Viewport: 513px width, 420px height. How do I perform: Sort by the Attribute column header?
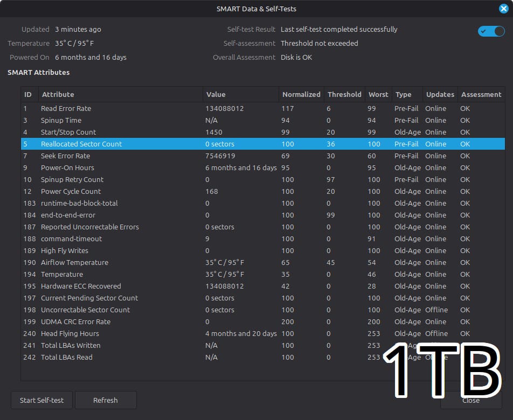pyautogui.click(x=58, y=94)
